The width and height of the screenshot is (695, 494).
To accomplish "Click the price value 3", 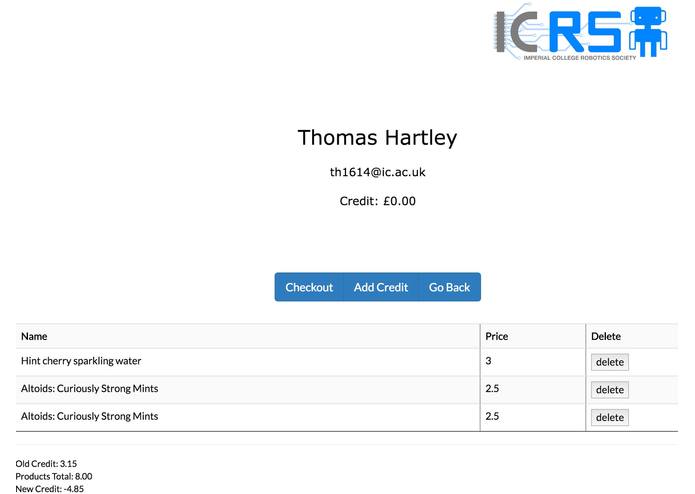I will [x=488, y=361].
